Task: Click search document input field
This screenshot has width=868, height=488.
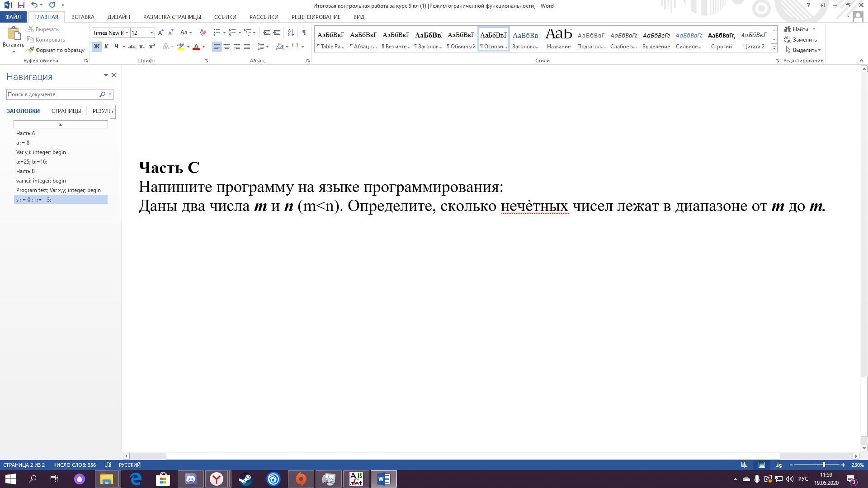Action: click(x=52, y=94)
